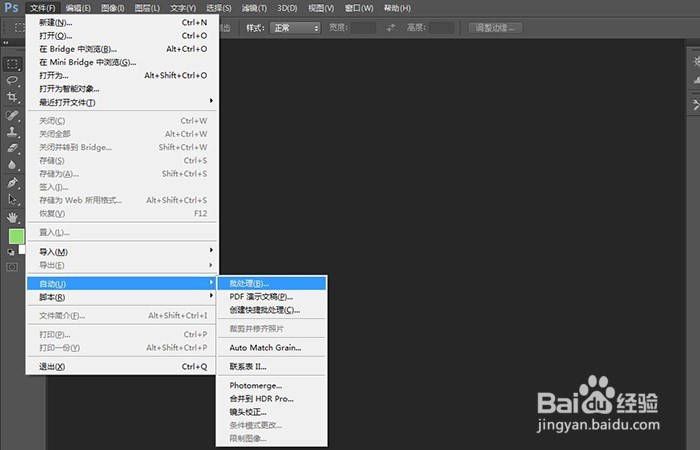
Task: Expand the 导入(M) submenu
Action: (x=122, y=252)
